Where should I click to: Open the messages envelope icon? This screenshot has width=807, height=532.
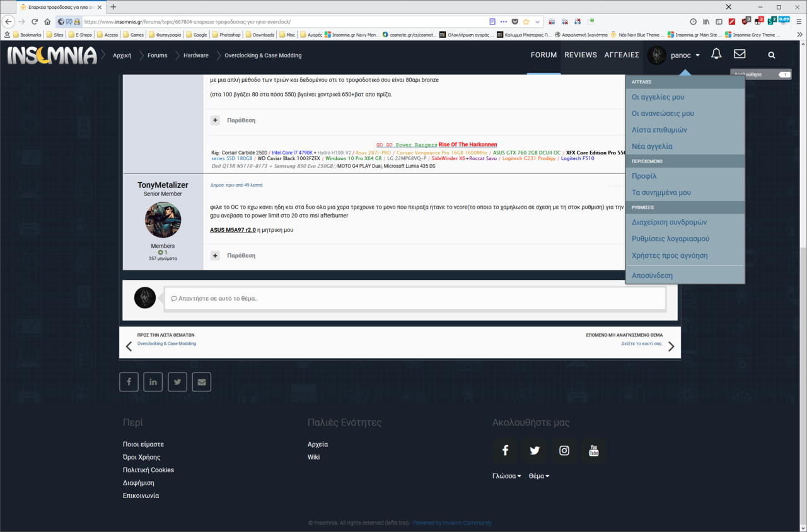coord(740,54)
